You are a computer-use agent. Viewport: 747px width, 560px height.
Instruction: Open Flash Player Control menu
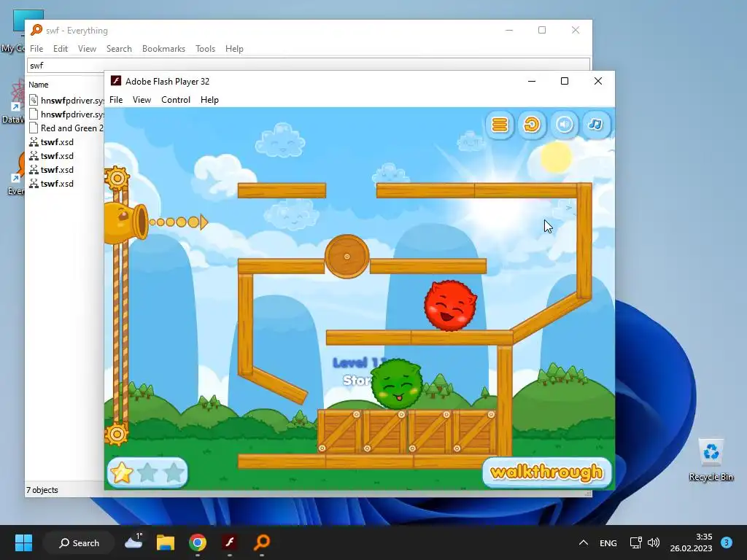[176, 99]
